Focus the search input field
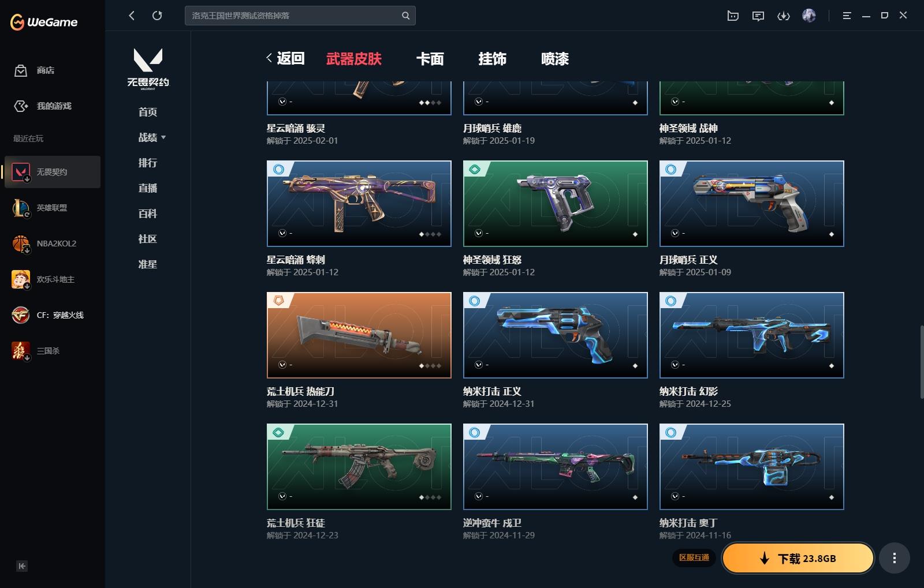Screen dimensions: 924x588 click(x=295, y=16)
